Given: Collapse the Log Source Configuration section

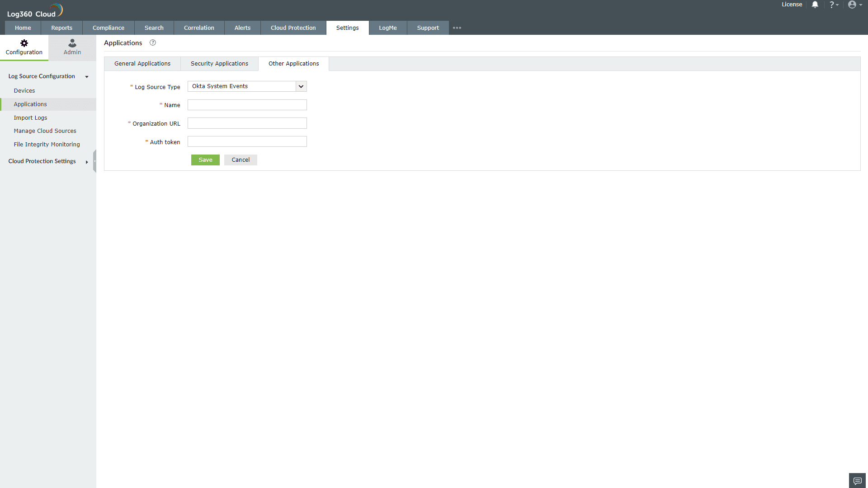Looking at the screenshot, I should [86, 77].
